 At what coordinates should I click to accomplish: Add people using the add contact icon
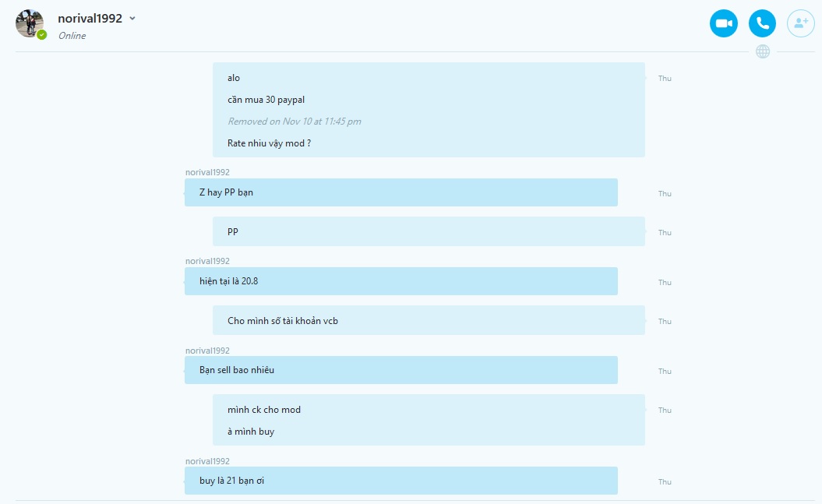(800, 23)
